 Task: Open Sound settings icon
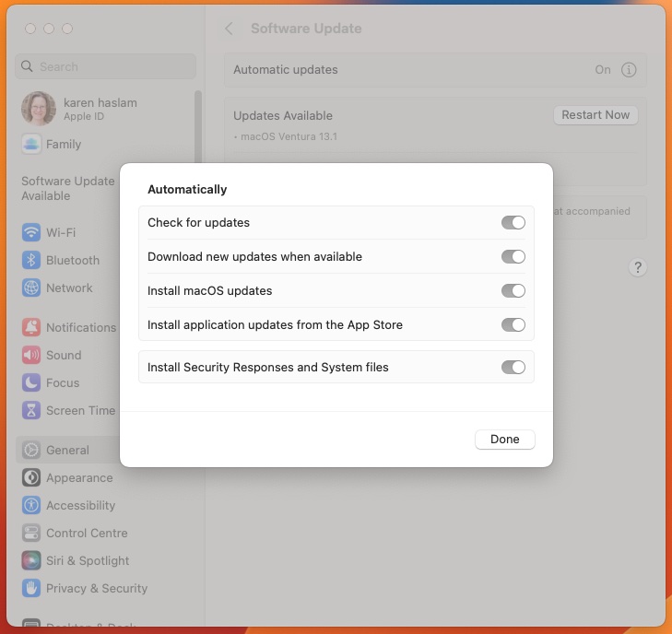pyautogui.click(x=31, y=355)
